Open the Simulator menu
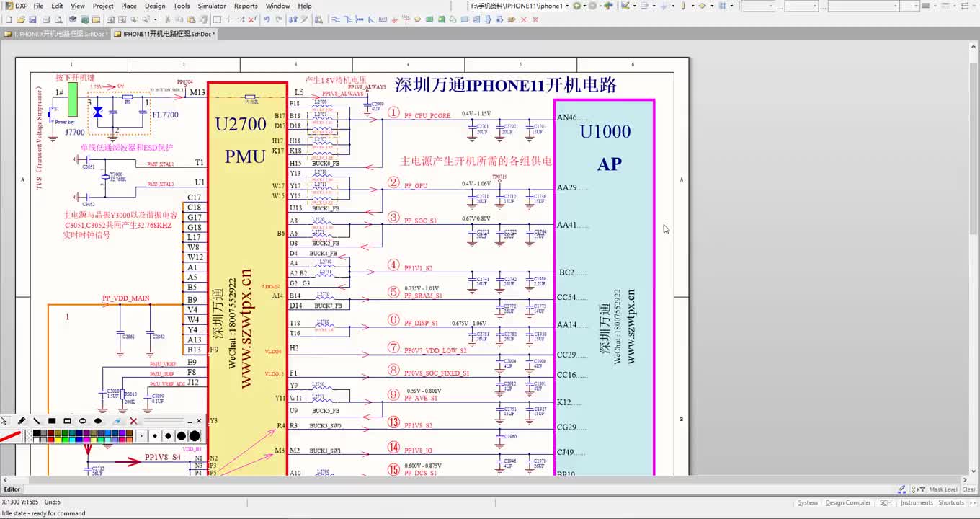This screenshot has height=519, width=980. [x=212, y=6]
